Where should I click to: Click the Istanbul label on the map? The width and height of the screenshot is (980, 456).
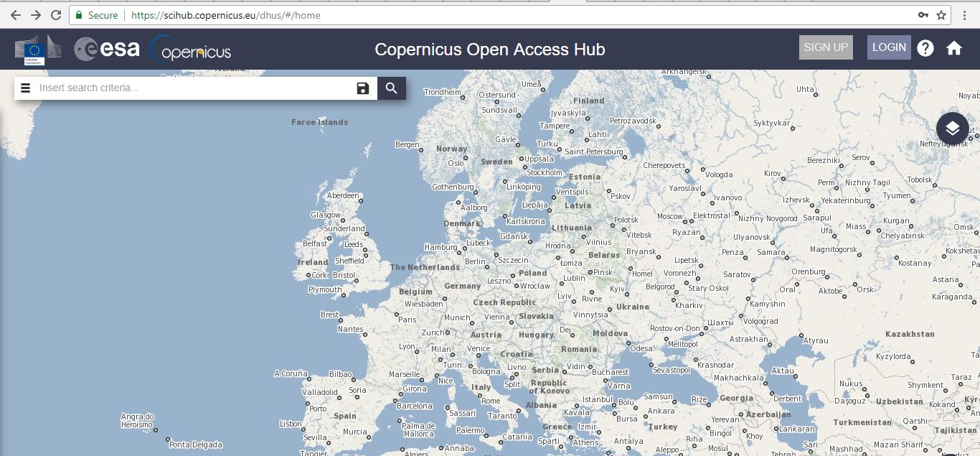click(x=598, y=399)
